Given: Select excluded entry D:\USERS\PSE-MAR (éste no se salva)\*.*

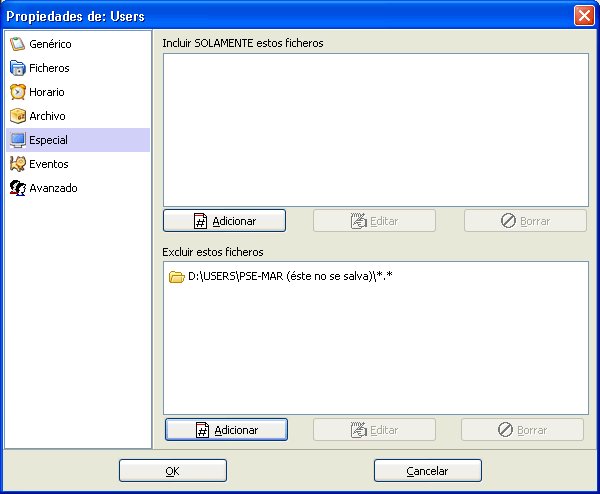Looking at the screenshot, I should [280, 276].
